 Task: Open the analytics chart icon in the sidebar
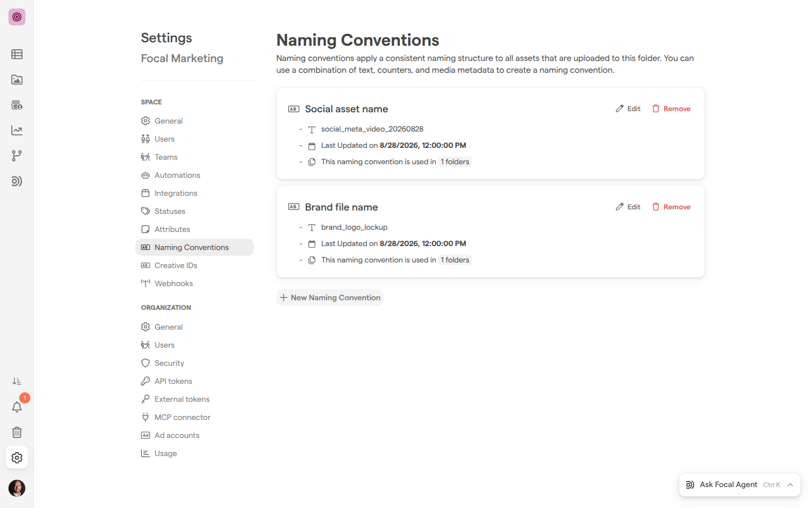tap(17, 130)
